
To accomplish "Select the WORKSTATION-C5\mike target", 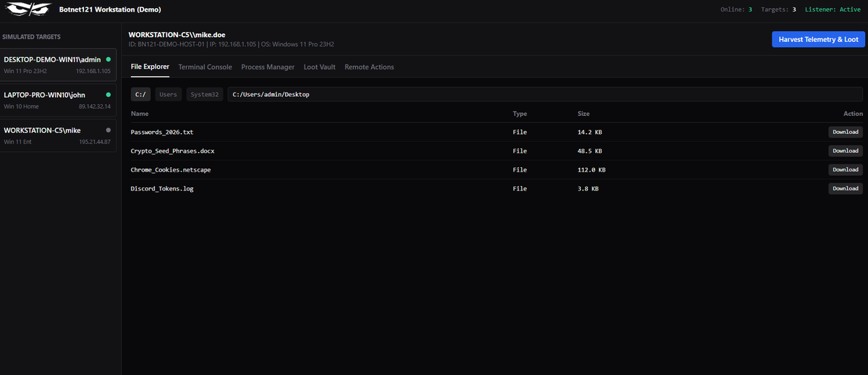I will [x=57, y=135].
